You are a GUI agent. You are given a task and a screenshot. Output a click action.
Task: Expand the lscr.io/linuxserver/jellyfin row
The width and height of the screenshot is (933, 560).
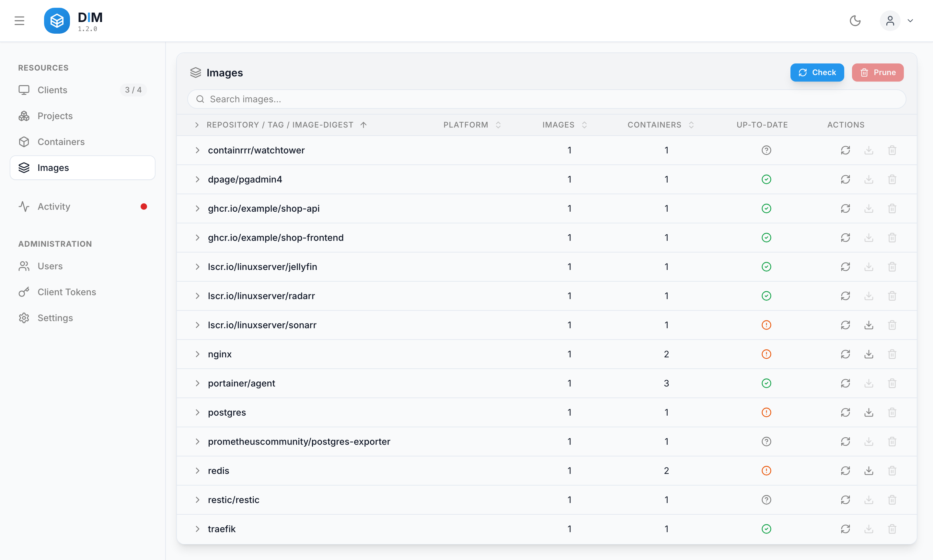(197, 267)
